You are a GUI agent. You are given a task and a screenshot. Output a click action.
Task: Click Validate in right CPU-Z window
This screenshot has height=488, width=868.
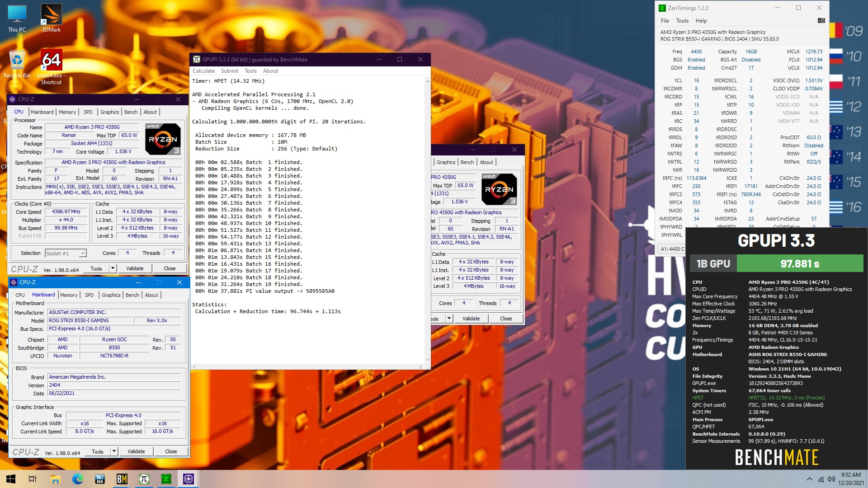click(x=471, y=319)
